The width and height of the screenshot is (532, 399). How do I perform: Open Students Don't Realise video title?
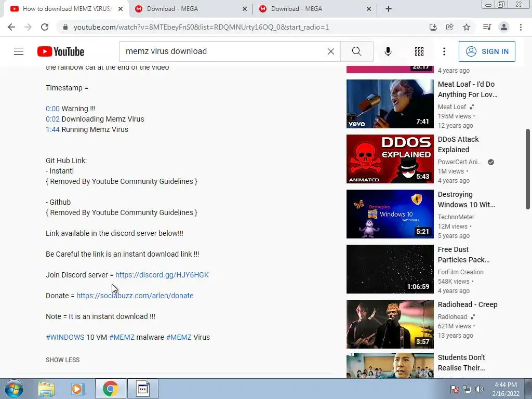(461, 363)
